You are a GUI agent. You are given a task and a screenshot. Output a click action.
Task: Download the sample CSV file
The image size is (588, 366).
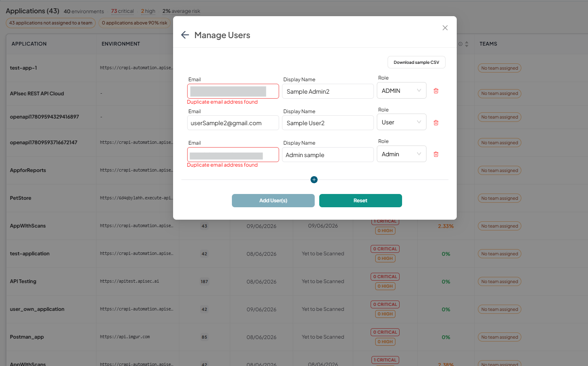[x=417, y=62]
